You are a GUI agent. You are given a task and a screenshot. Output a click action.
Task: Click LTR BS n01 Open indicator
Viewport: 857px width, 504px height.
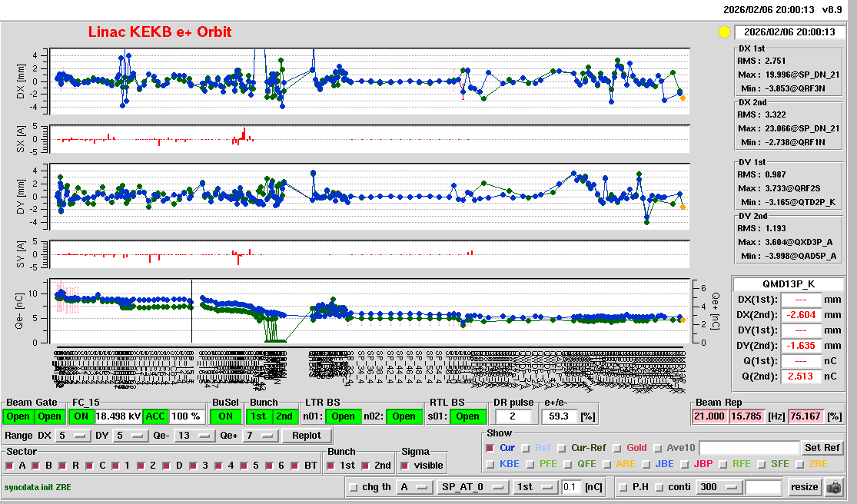coord(342,416)
